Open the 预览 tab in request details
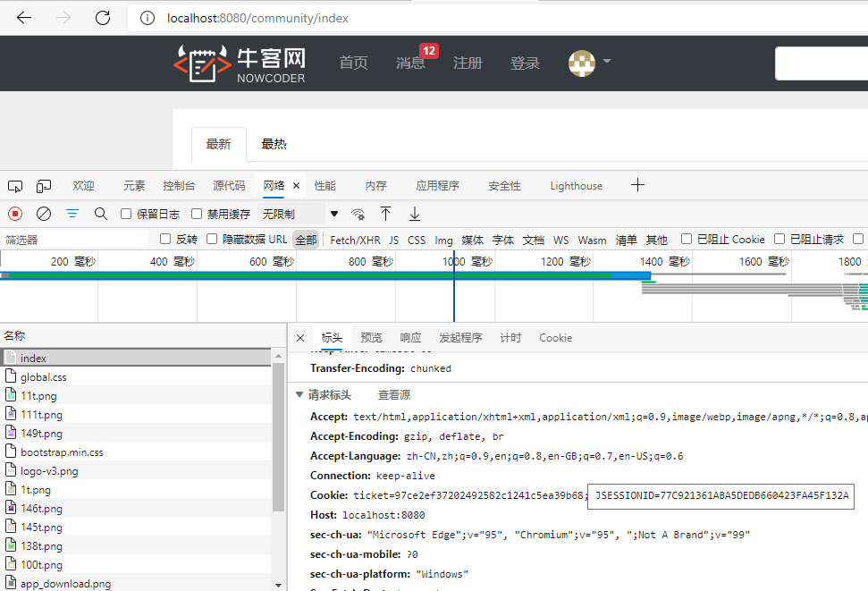The width and height of the screenshot is (868, 591). click(x=371, y=337)
